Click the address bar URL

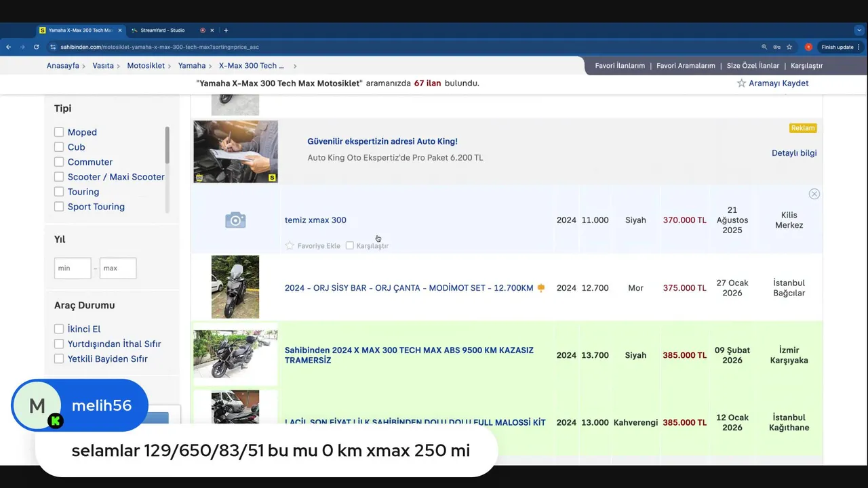pyautogui.click(x=159, y=47)
